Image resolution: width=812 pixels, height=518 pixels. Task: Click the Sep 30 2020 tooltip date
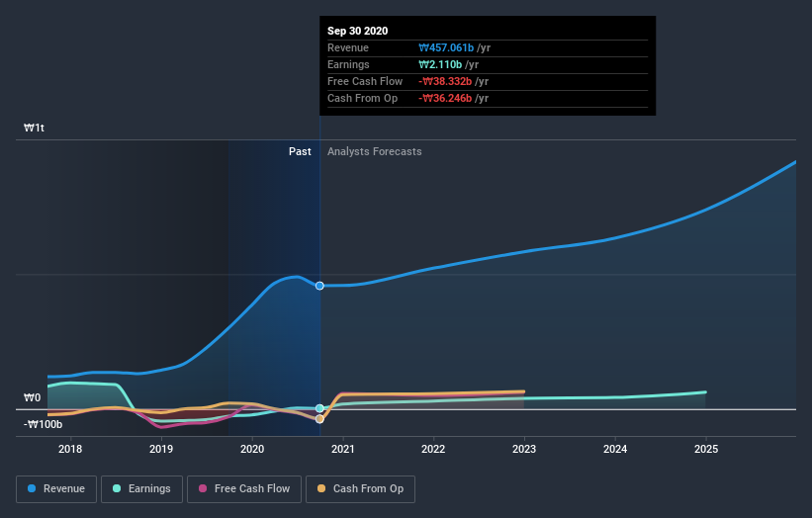click(357, 31)
